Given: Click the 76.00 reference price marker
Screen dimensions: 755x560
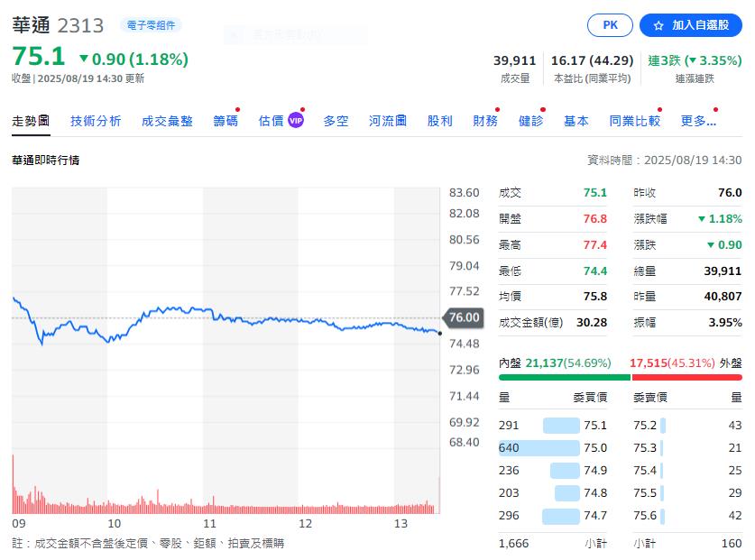Looking at the screenshot, I should 463,317.
